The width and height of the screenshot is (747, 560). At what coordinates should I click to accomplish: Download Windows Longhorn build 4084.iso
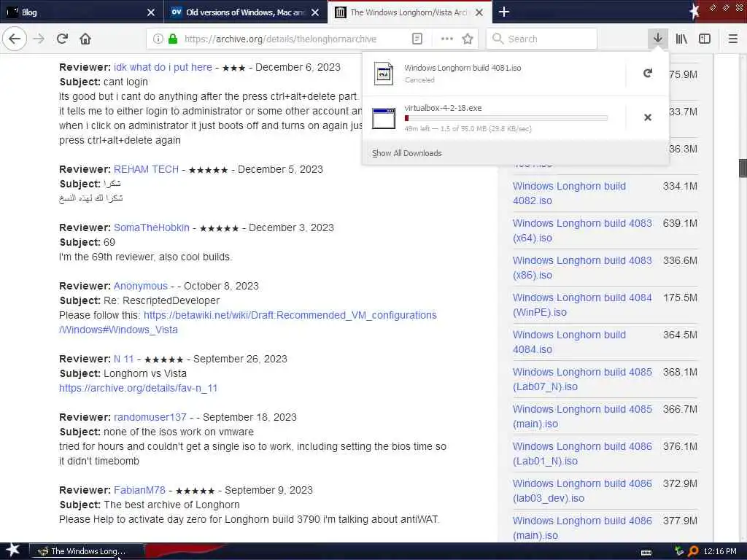[569, 342]
